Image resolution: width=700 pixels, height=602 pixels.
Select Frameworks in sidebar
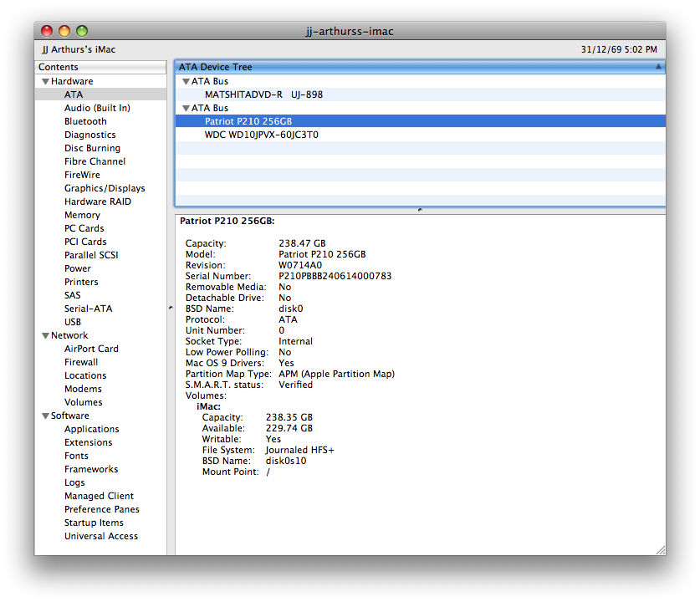click(91, 469)
